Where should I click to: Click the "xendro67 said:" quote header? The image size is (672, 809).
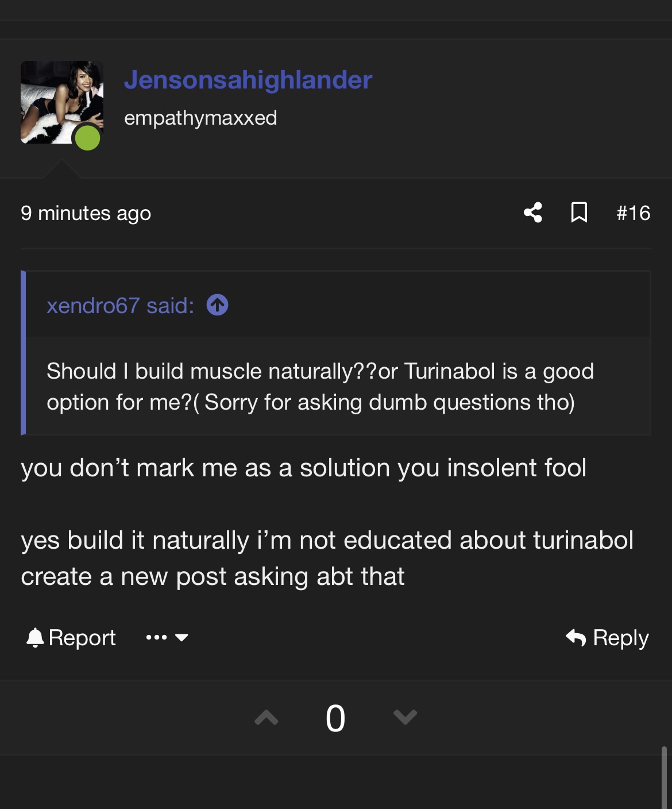[120, 306]
